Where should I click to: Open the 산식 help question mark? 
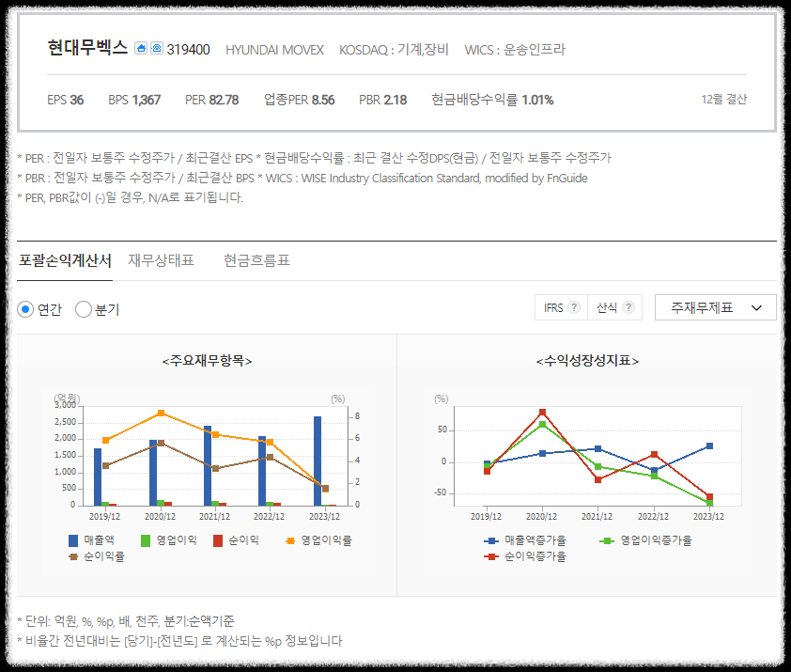click(628, 307)
